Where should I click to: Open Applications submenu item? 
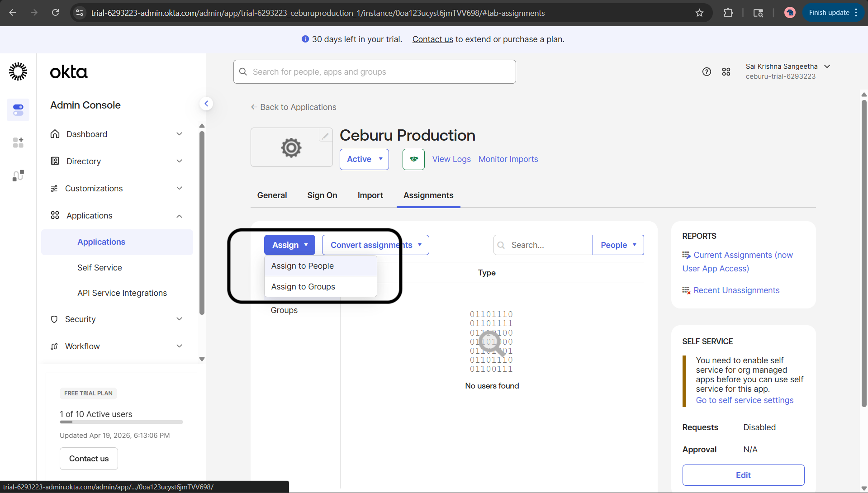[117, 242]
